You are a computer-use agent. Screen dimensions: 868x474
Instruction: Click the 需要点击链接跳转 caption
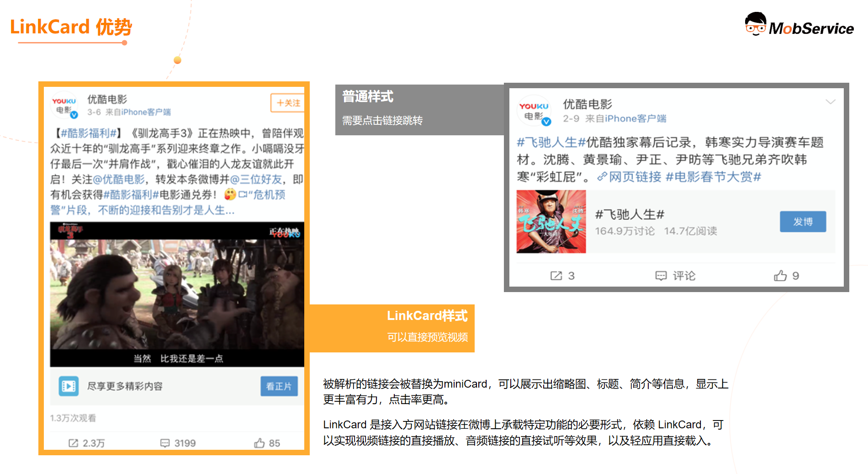[x=382, y=121]
